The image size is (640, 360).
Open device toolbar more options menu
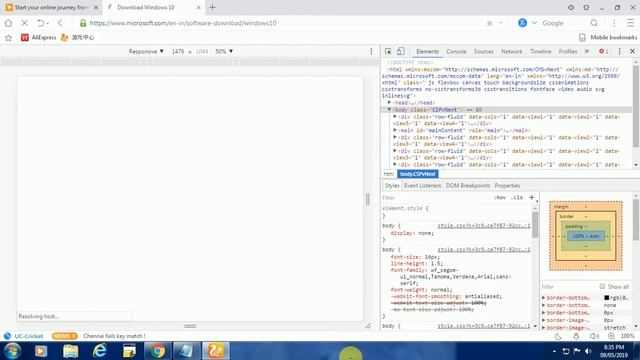tap(371, 51)
